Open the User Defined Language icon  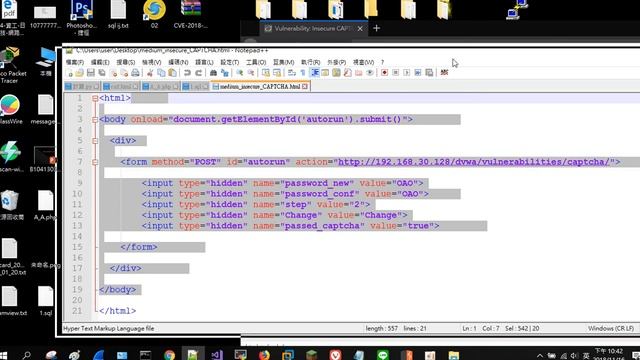325,73
